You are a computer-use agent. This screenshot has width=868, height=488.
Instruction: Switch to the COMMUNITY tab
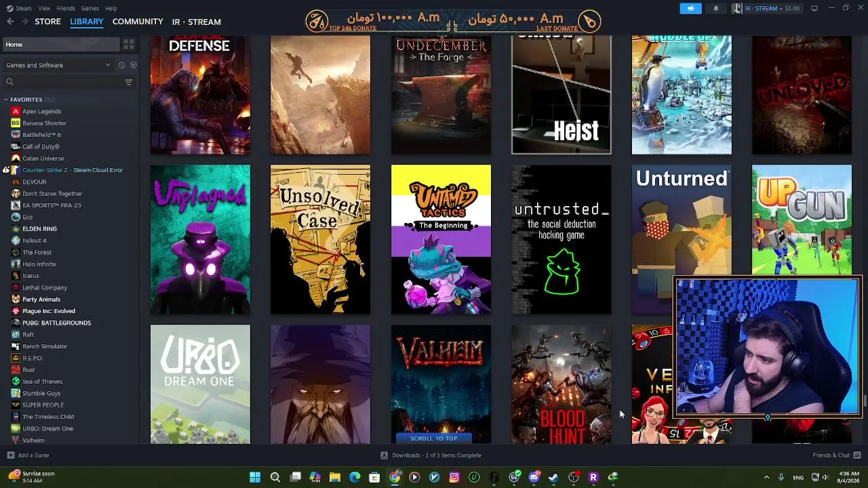tap(138, 22)
